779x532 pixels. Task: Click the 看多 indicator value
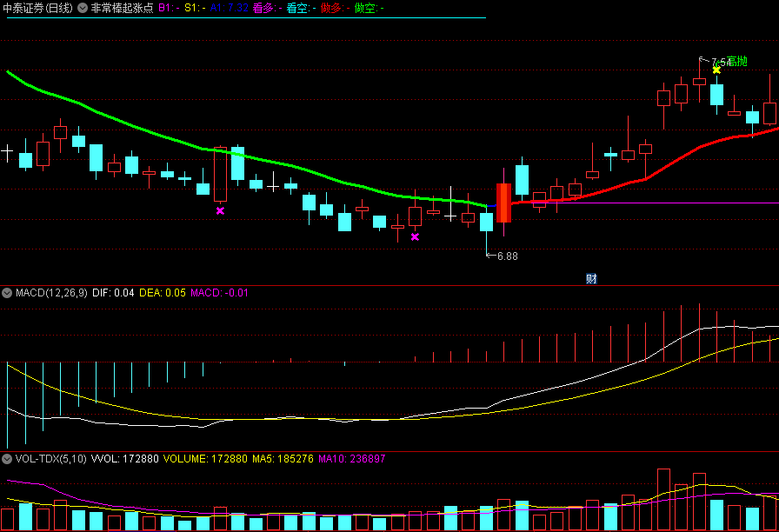[267, 8]
